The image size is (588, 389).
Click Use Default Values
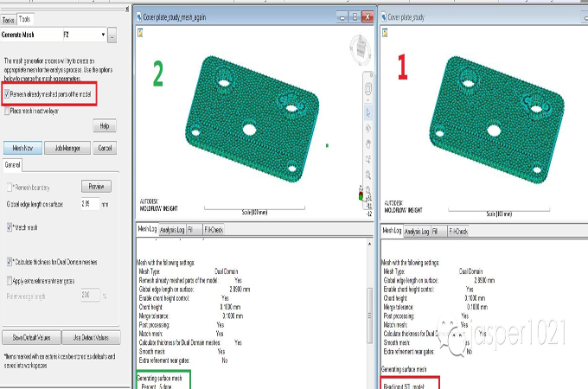click(x=91, y=338)
